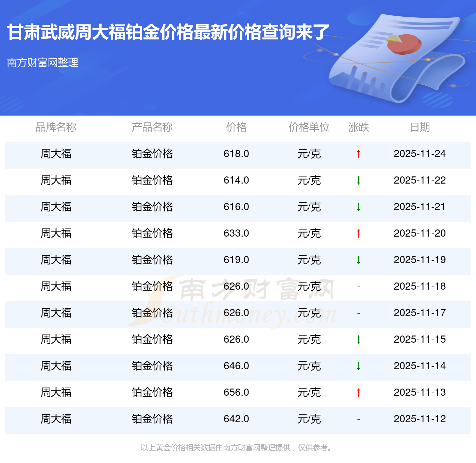The width and height of the screenshot is (476, 463).
Task: Click the 656.0 price value
Action: [236, 393]
